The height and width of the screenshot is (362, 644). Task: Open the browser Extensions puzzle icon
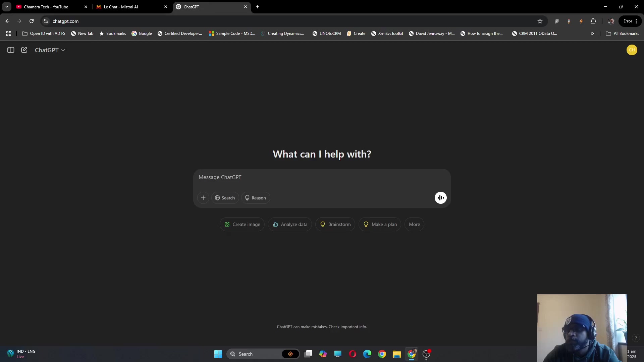pos(593,21)
